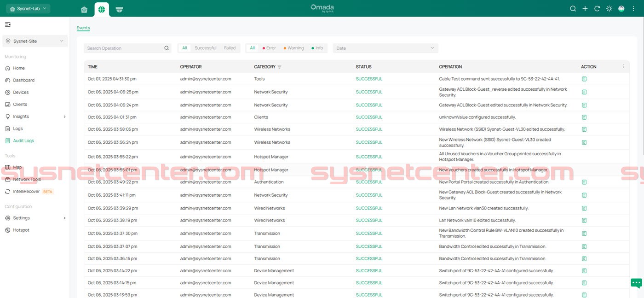The width and height of the screenshot is (644, 298).
Task: Click the Events tab heading
Action: (83, 28)
